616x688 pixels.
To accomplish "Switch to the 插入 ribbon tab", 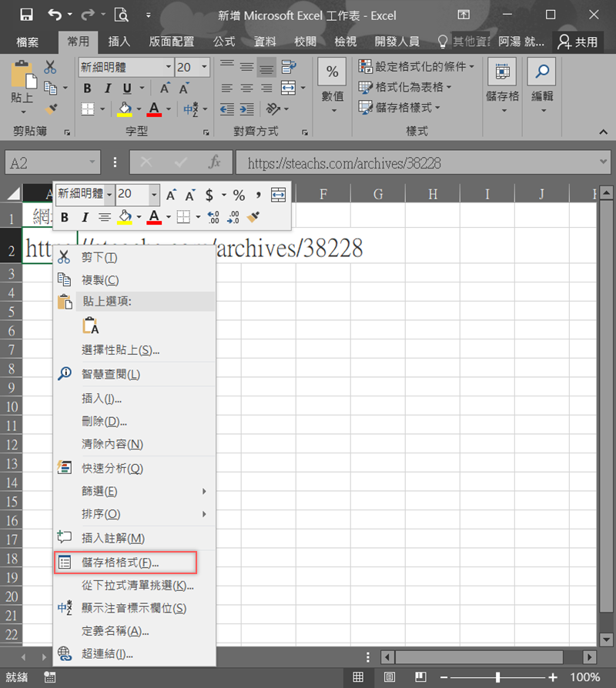I will [119, 42].
